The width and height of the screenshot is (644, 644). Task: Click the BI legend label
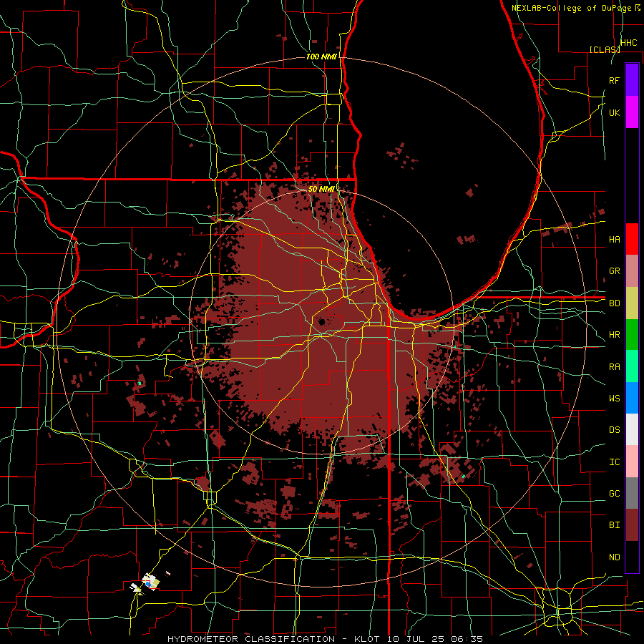[x=614, y=525]
